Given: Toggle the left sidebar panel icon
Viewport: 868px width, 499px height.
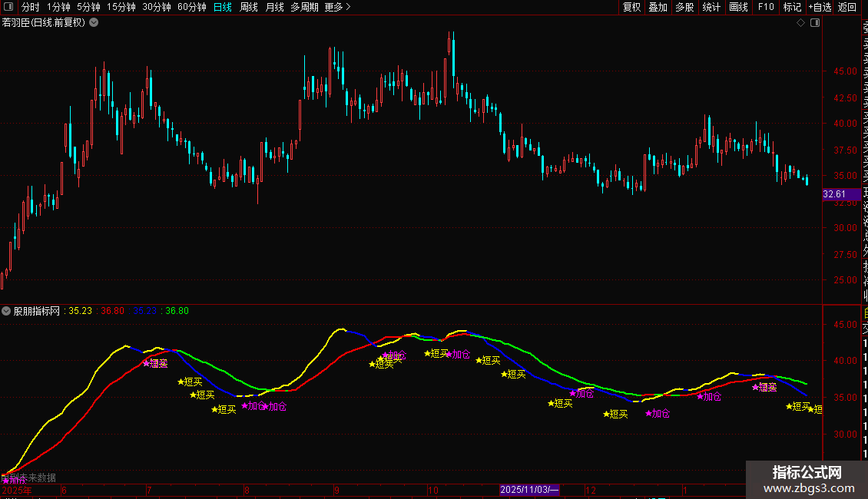Looking at the screenshot, I should click(8, 7).
